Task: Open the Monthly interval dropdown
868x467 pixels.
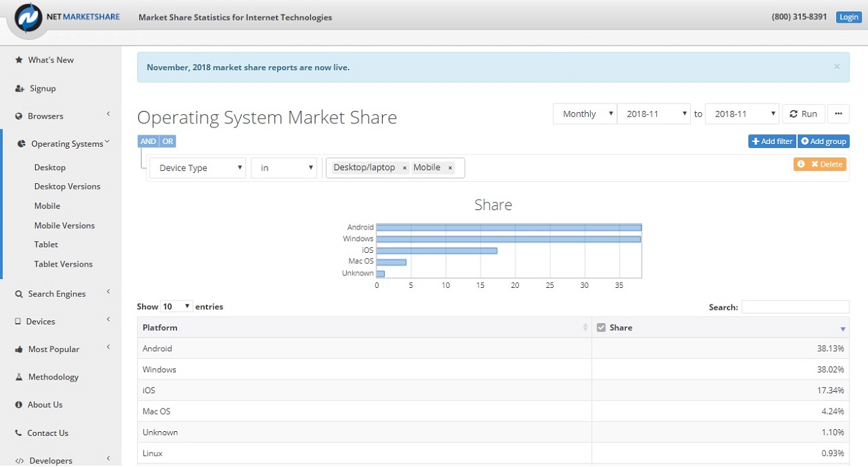Action: coord(585,114)
